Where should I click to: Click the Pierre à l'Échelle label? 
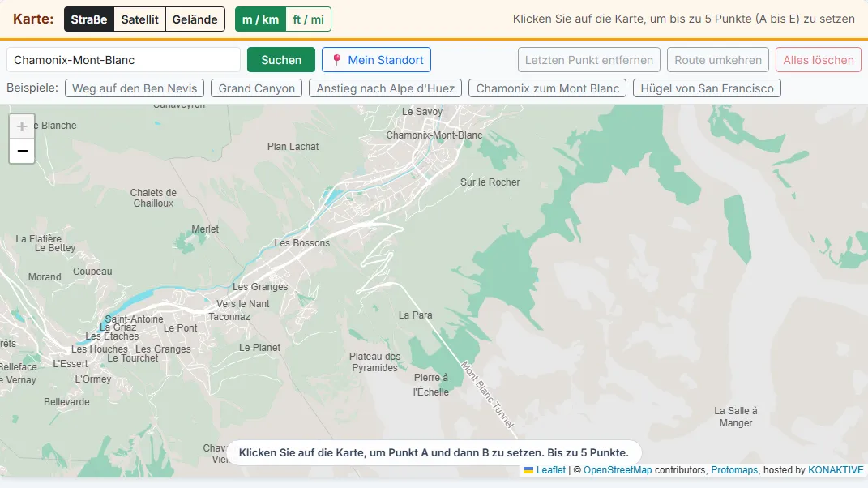[x=430, y=384]
